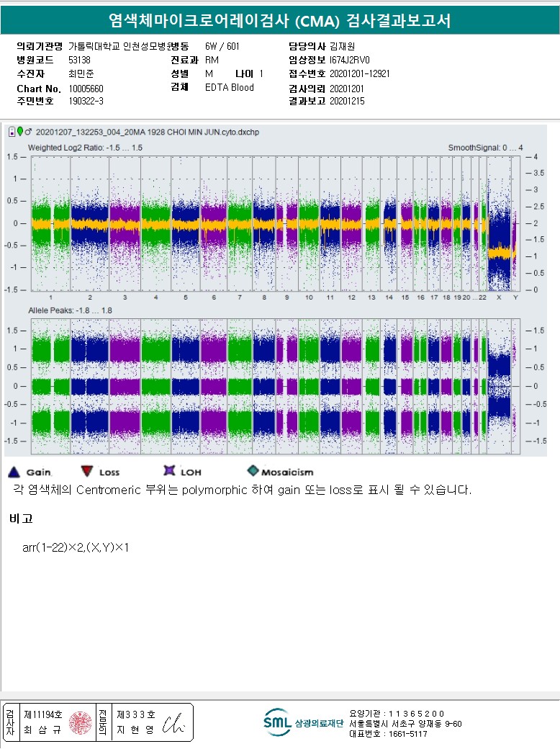This screenshot has width=560, height=749.
Task: Click department value RM
Action: (x=212, y=60)
